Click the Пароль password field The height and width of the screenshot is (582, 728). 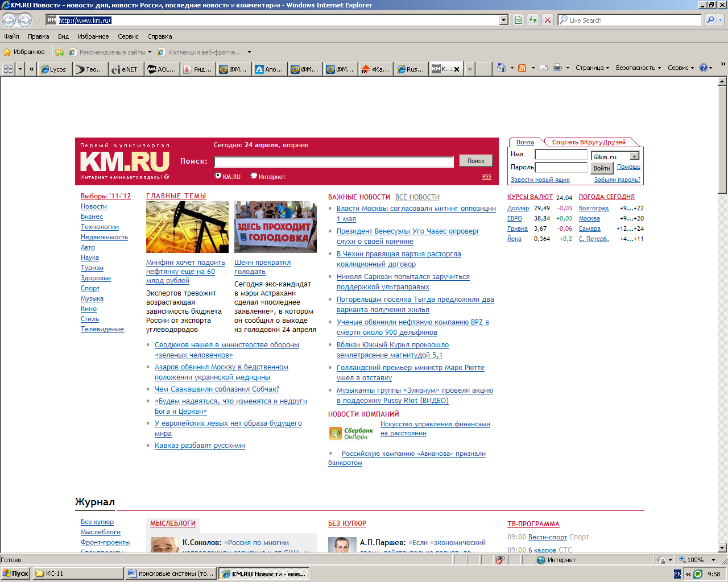point(561,167)
